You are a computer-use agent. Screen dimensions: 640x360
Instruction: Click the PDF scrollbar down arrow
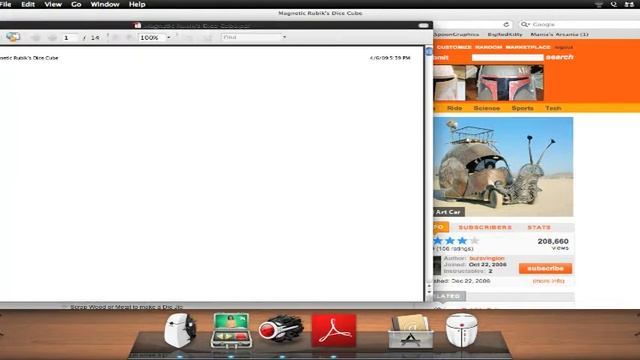click(x=429, y=293)
